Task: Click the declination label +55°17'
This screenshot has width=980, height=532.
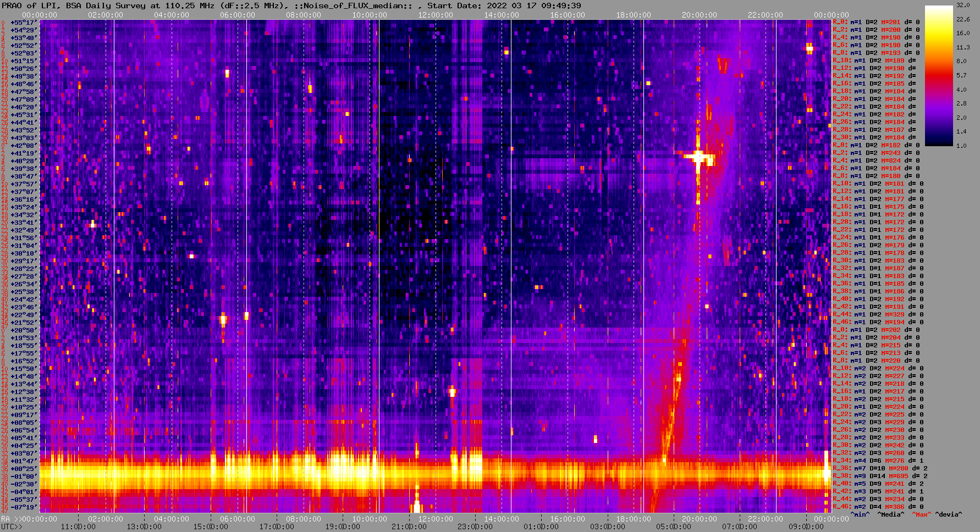Action: click(23, 22)
